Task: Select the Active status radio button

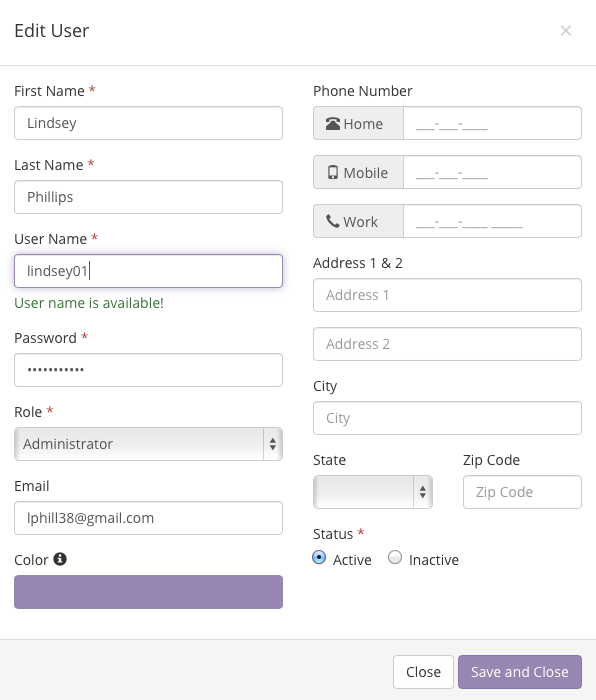Action: (319, 557)
